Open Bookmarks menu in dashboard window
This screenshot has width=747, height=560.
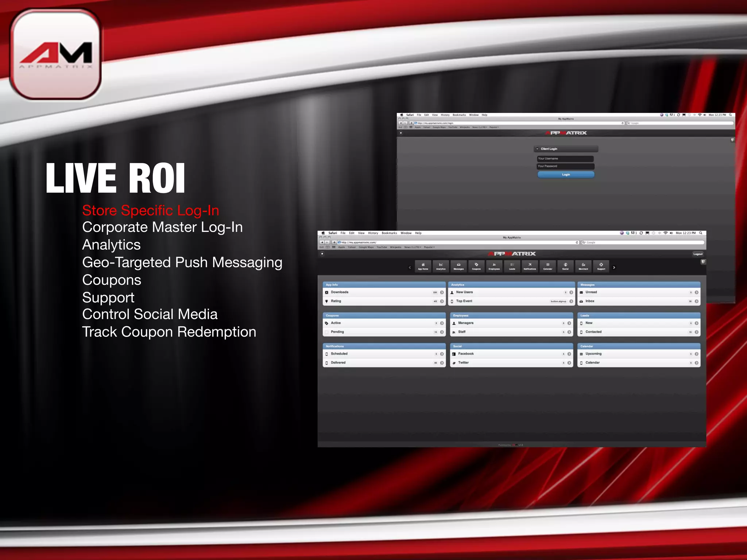389,233
